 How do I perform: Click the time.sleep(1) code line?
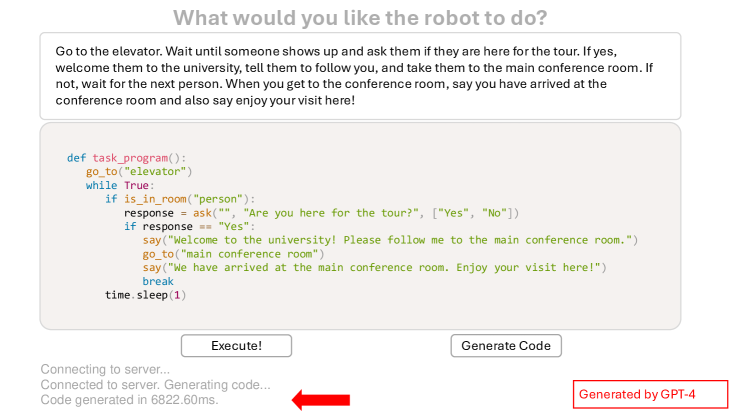145,295
